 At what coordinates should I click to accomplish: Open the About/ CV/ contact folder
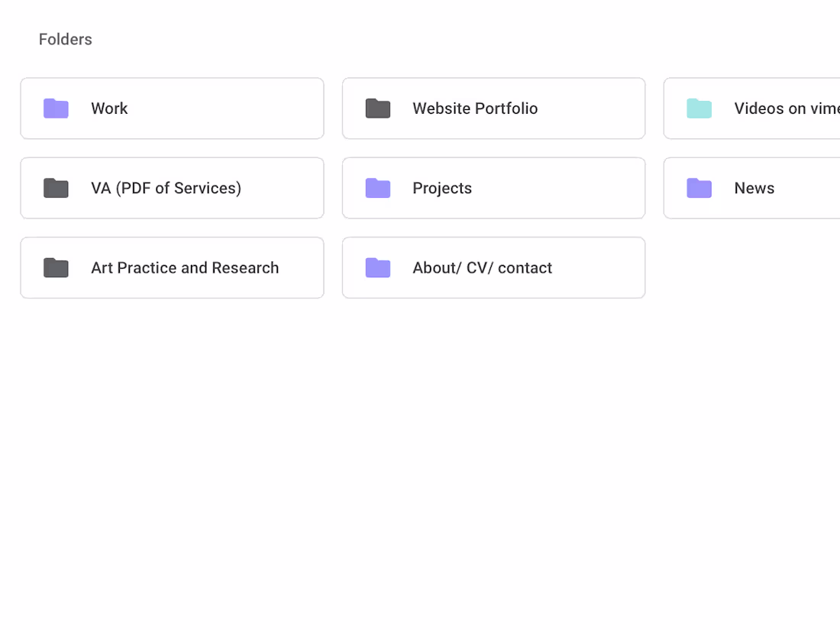[x=493, y=268]
